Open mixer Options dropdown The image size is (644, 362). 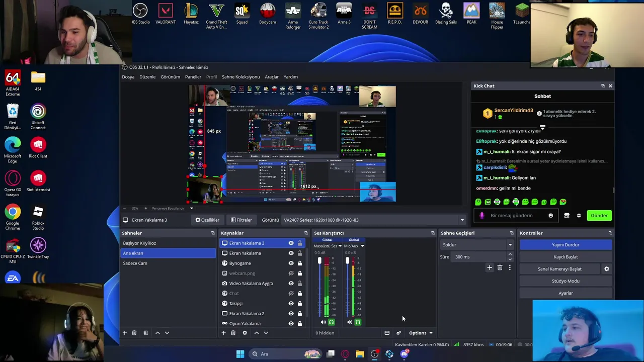tap(421, 333)
